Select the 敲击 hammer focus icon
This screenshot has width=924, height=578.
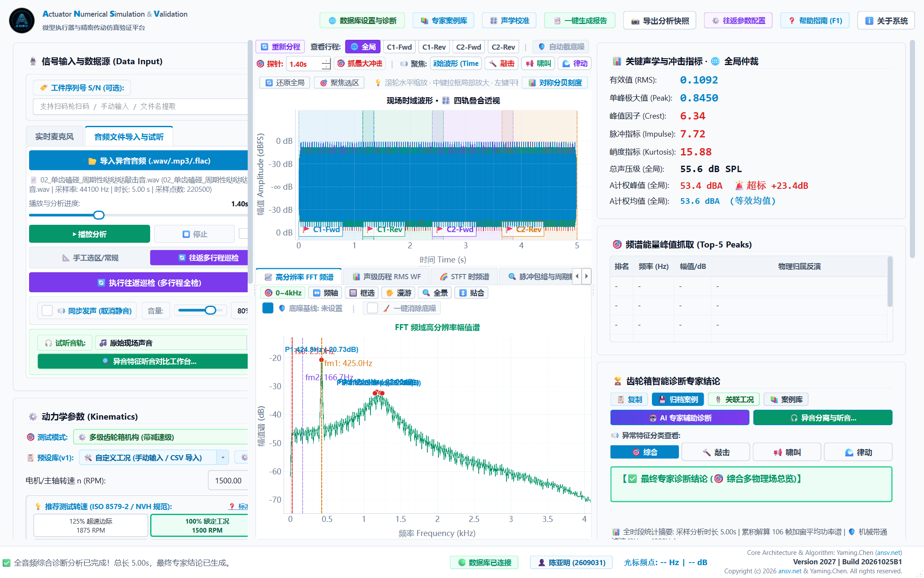tap(501, 63)
